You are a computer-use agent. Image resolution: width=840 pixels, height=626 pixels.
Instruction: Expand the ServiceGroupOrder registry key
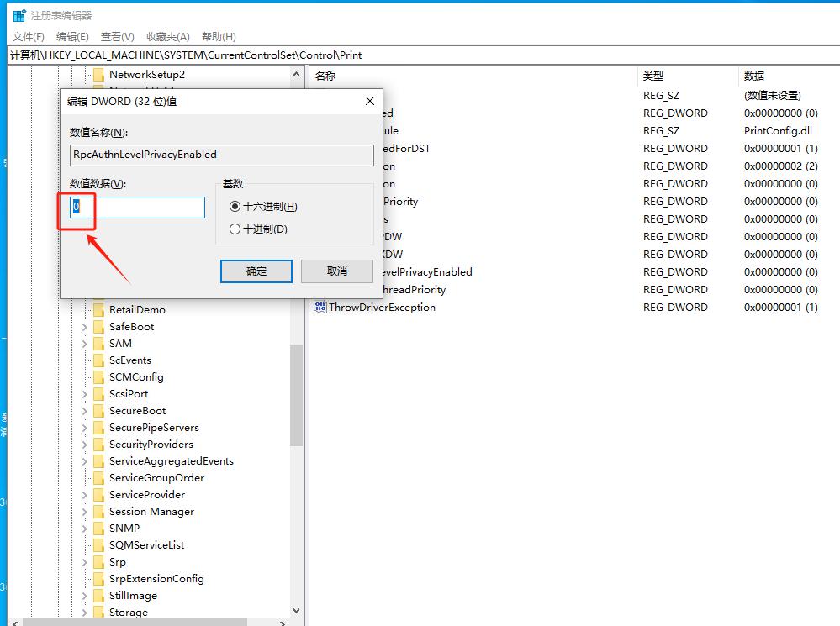pyautogui.click(x=85, y=477)
